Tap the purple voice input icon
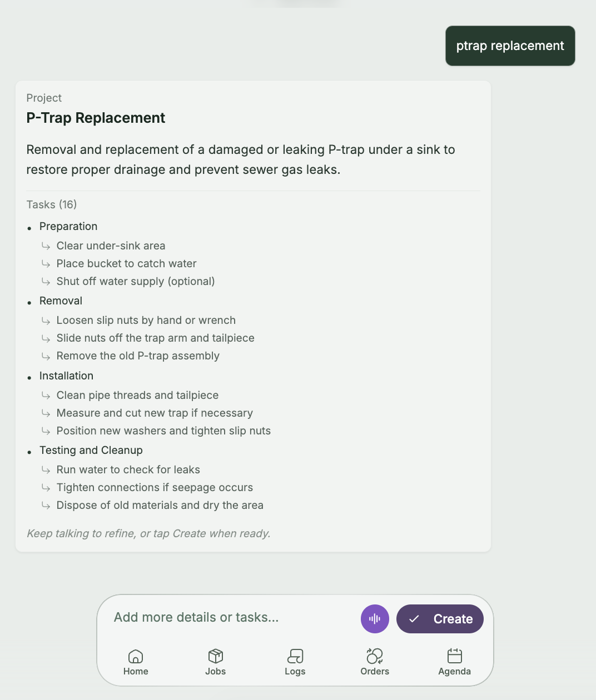Screen dimensions: 596x700 (375, 618)
